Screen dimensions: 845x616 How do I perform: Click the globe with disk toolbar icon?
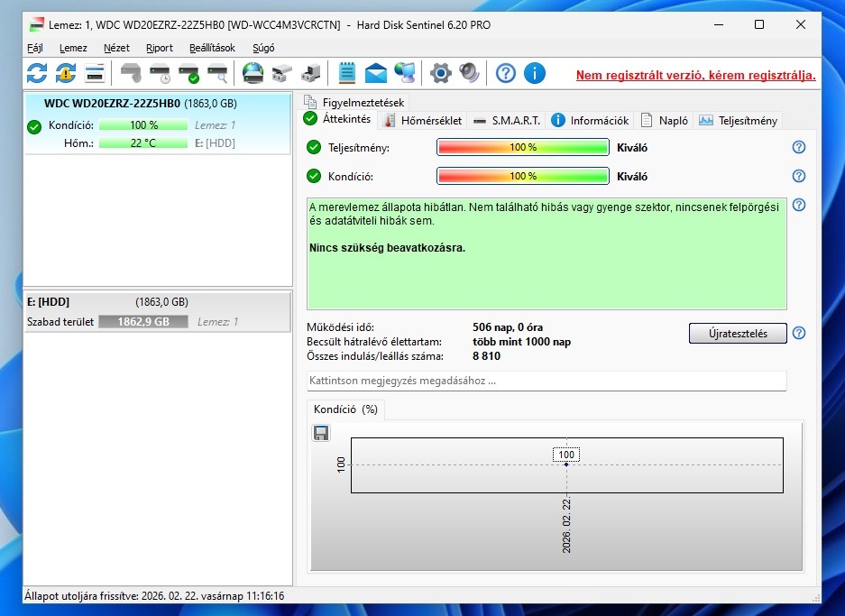(253, 73)
